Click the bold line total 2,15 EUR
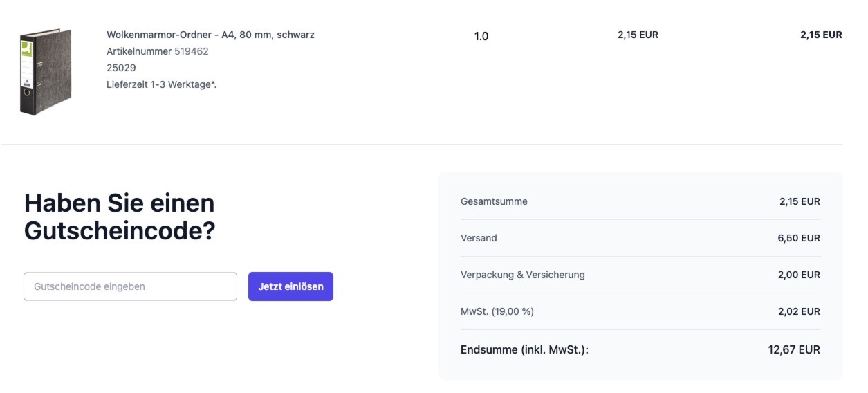Screen dimensions: 868x393 (x=821, y=35)
